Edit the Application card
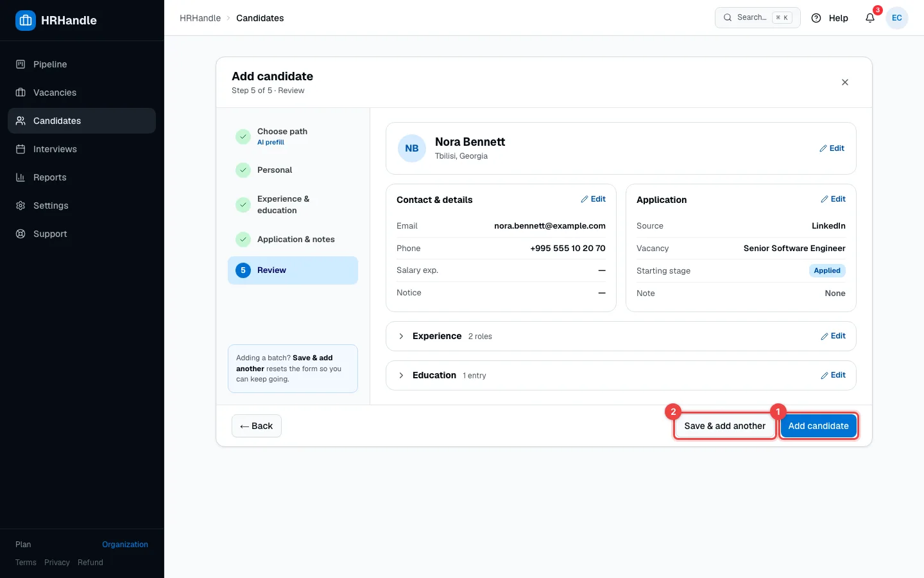Viewport: 924px width, 578px height. click(x=833, y=199)
